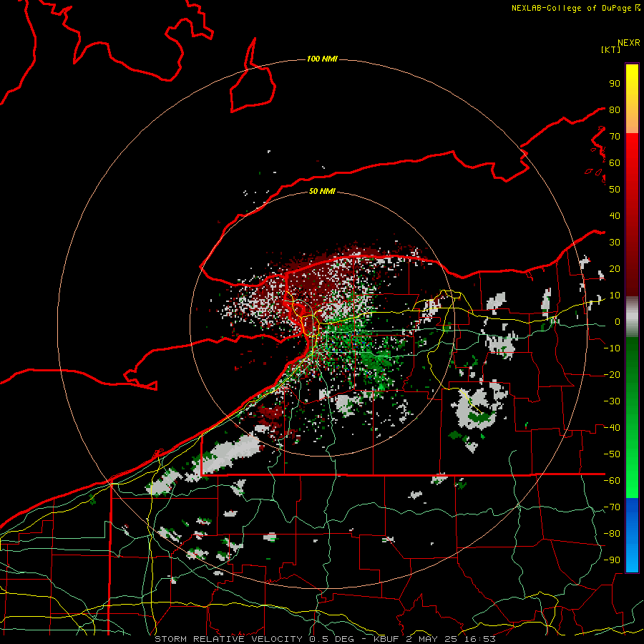
Task: Click the positive 50 scale value
Action: pyautogui.click(x=615, y=190)
